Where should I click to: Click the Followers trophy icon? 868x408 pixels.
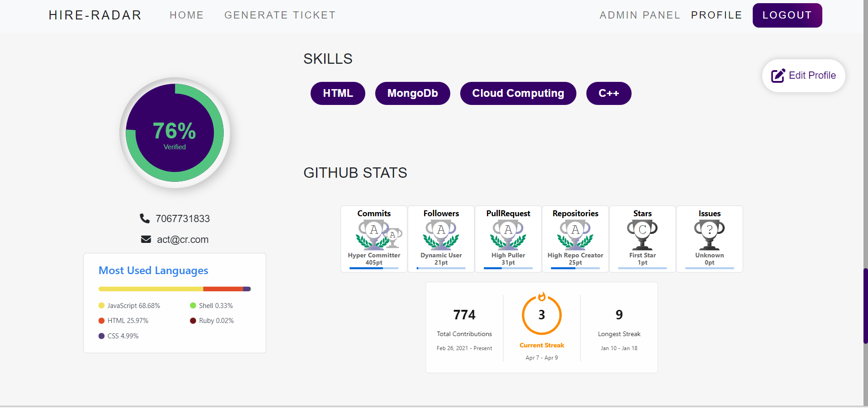(441, 235)
